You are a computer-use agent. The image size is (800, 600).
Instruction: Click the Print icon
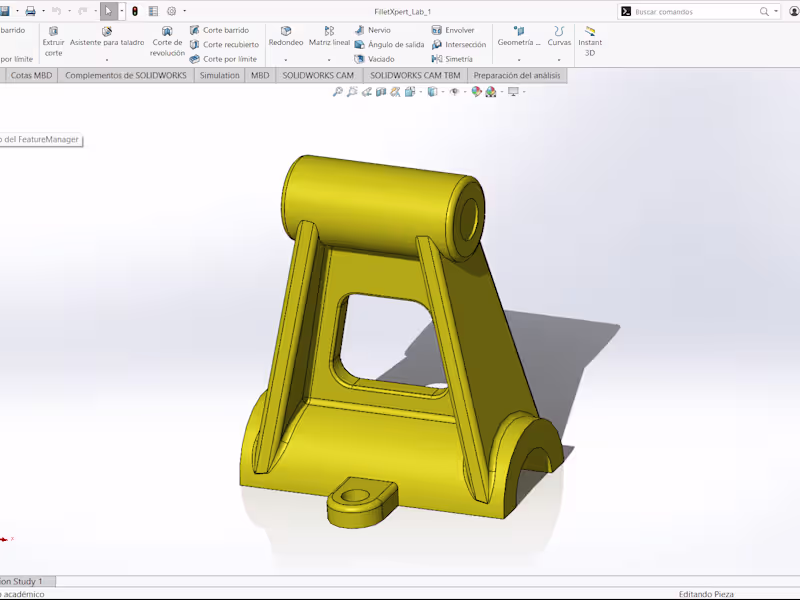point(31,11)
